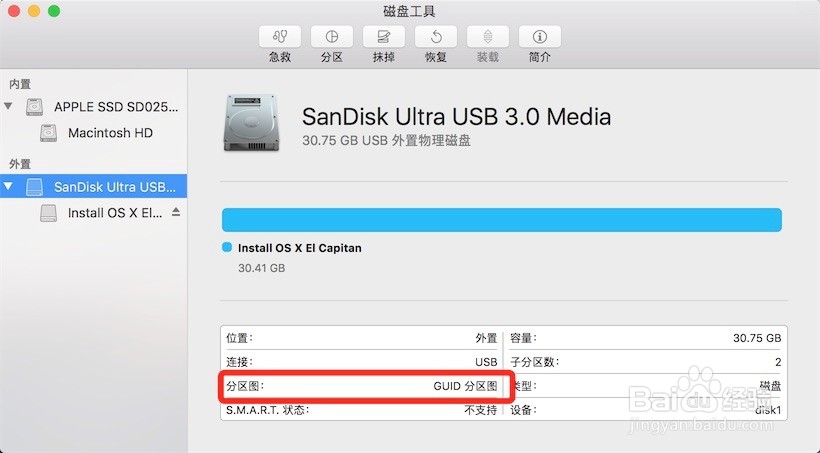Click the green zoom window button
Viewport: 820px width, 453px height.
[x=54, y=11]
